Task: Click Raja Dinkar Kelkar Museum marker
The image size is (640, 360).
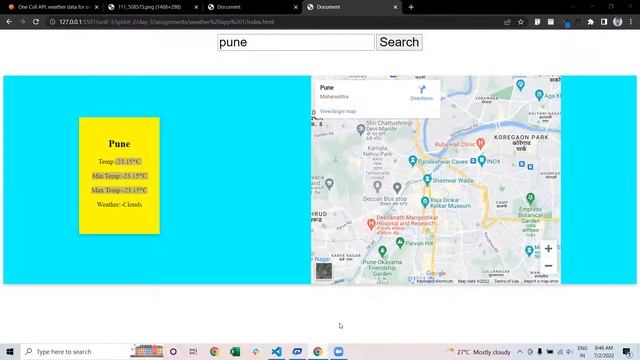Action: tap(425, 201)
